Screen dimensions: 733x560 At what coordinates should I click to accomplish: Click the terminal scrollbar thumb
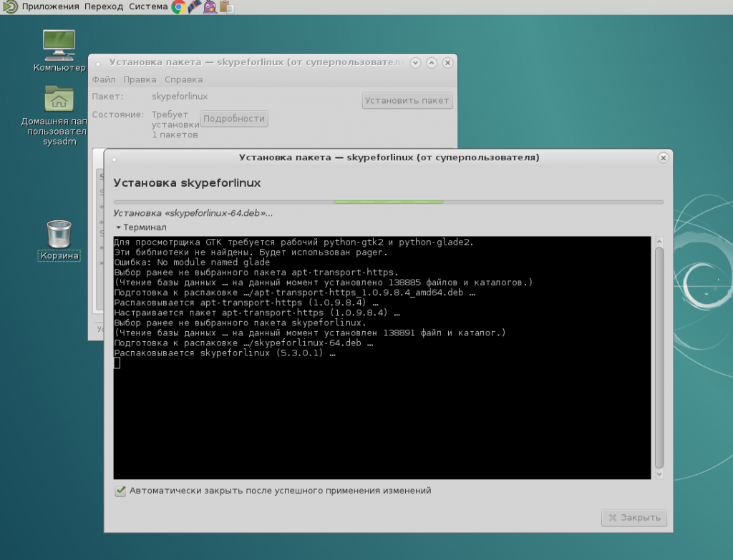click(659, 358)
